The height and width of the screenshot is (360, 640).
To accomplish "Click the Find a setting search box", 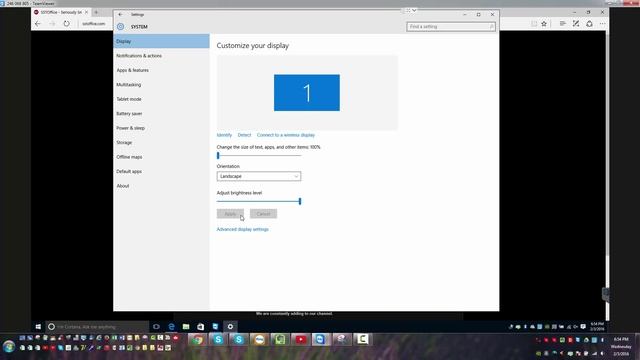I will tap(451, 27).
